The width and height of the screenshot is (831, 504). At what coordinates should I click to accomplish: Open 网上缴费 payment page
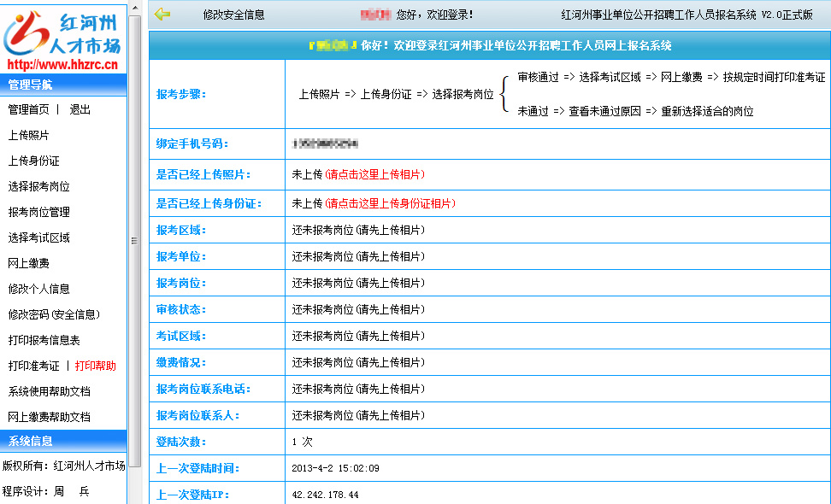click(28, 263)
